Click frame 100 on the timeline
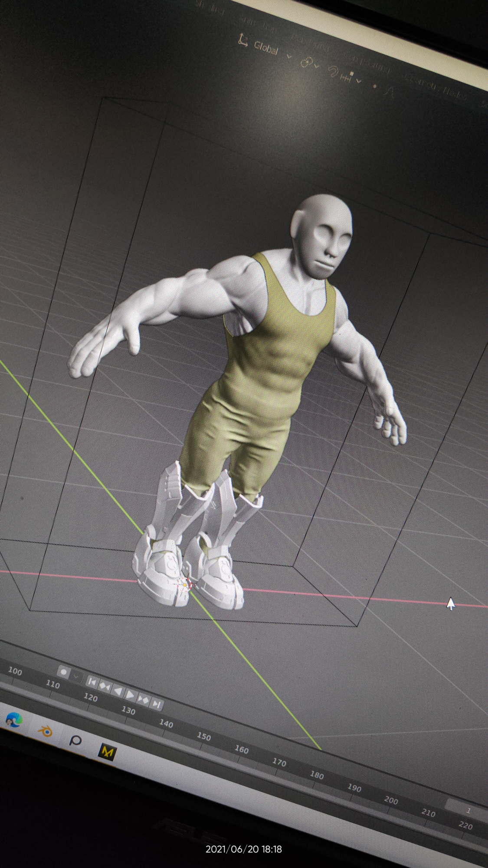This screenshot has height=868, width=488. click(15, 671)
